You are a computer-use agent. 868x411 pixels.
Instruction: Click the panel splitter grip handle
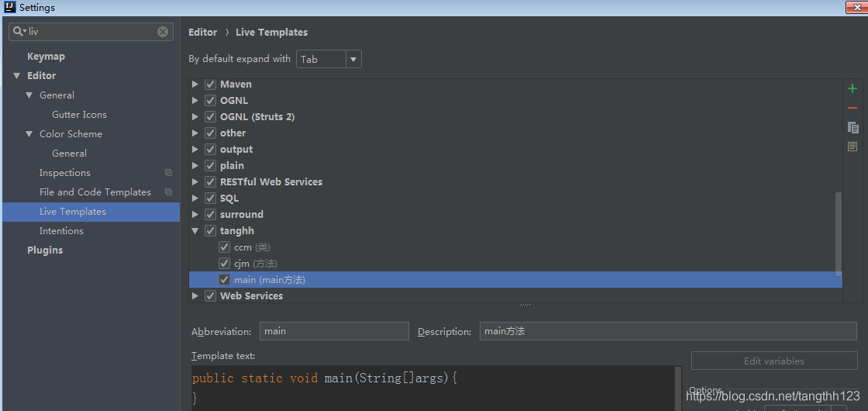[525, 306]
